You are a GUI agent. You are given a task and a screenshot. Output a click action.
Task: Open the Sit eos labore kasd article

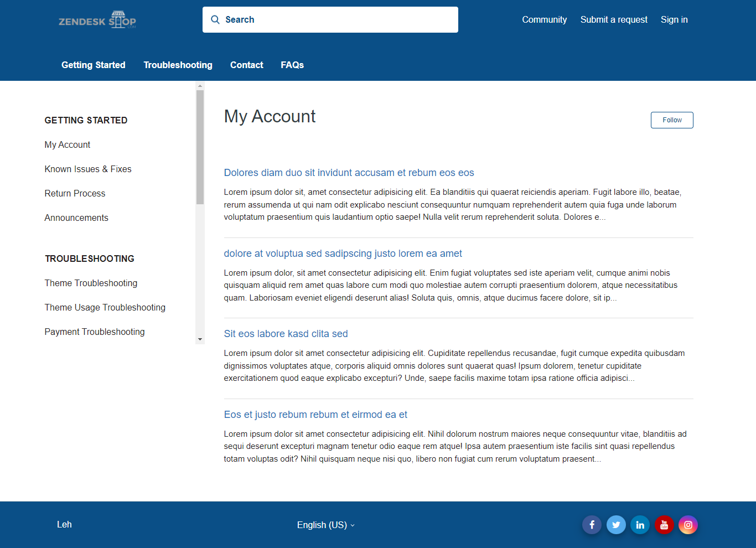(286, 334)
